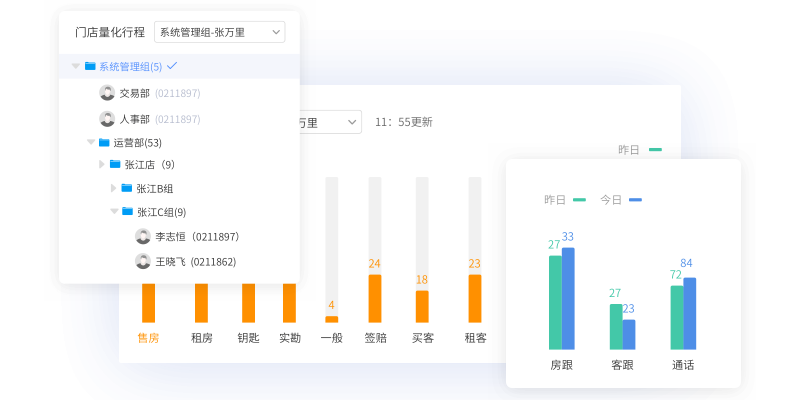Select the 一般 category label

(x=332, y=338)
